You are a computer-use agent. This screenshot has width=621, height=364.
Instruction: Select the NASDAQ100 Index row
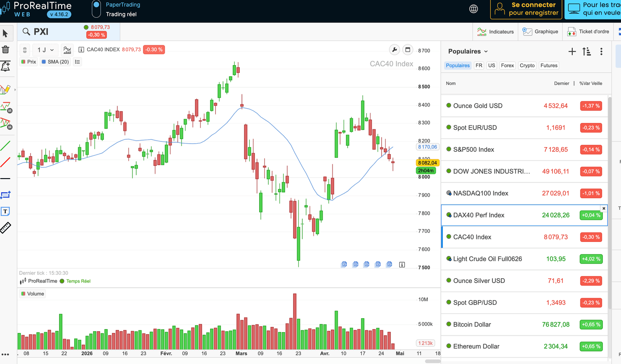click(x=524, y=193)
